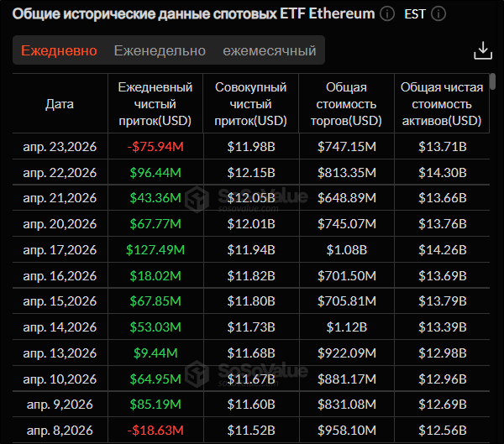Click Совокупный чистый приток column header
This screenshot has width=504, height=444.
pos(251,104)
